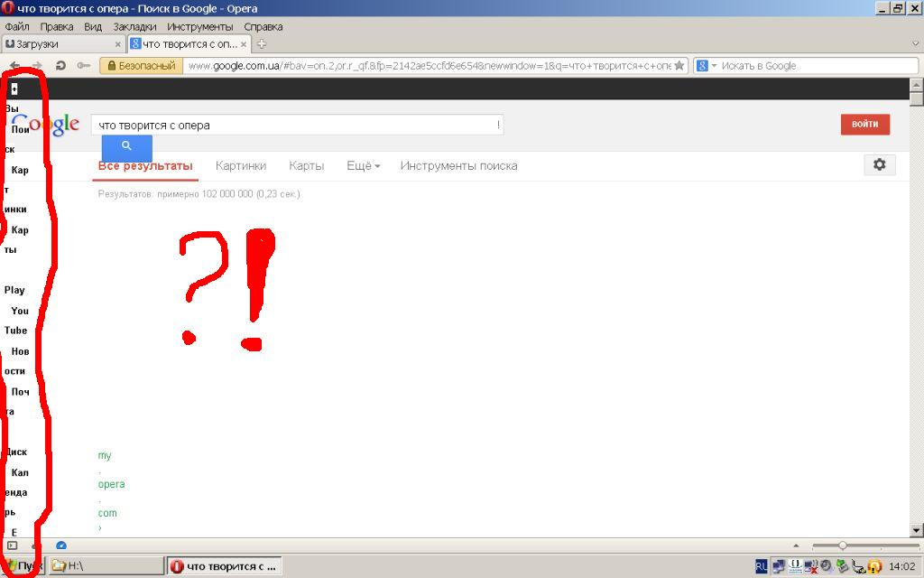The width and height of the screenshot is (924, 578).
Task: Expand the tab list arrow at far right
Action: [915, 43]
